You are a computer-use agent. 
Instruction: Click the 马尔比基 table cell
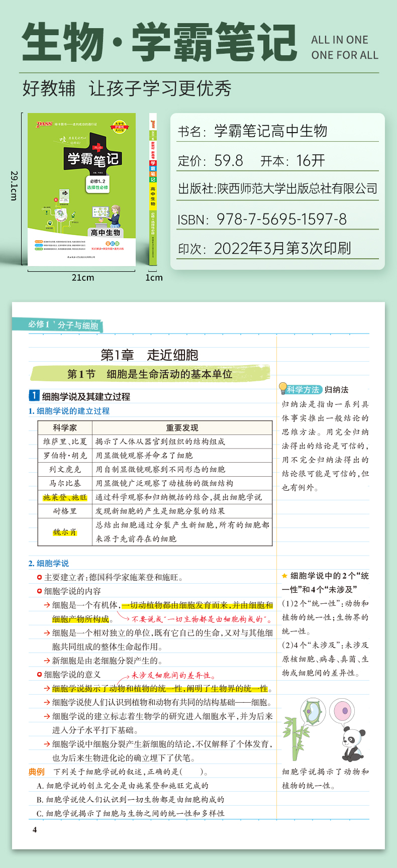[65, 483]
